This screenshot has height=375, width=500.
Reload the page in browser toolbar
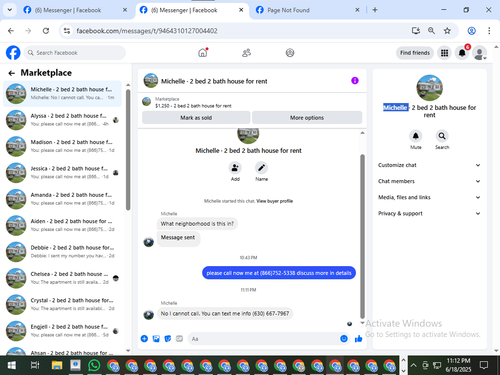point(46,31)
